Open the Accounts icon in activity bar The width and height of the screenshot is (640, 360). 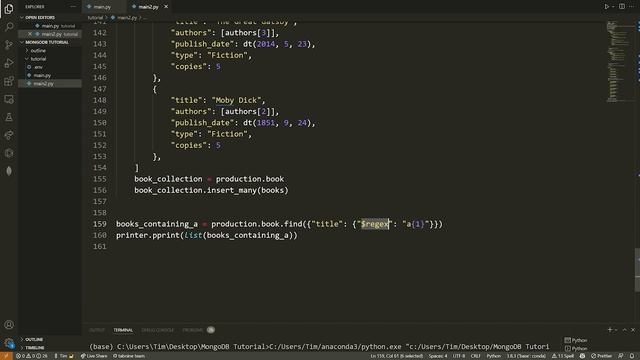pos(9,325)
